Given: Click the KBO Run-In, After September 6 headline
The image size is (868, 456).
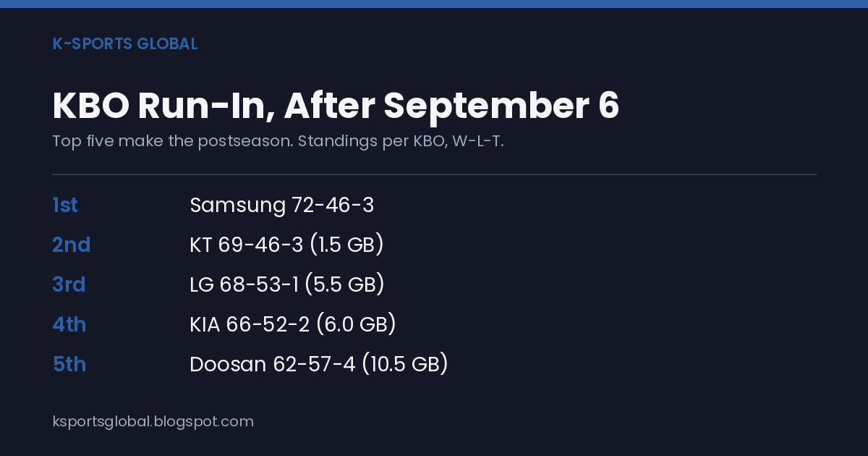Looking at the screenshot, I should point(336,106).
